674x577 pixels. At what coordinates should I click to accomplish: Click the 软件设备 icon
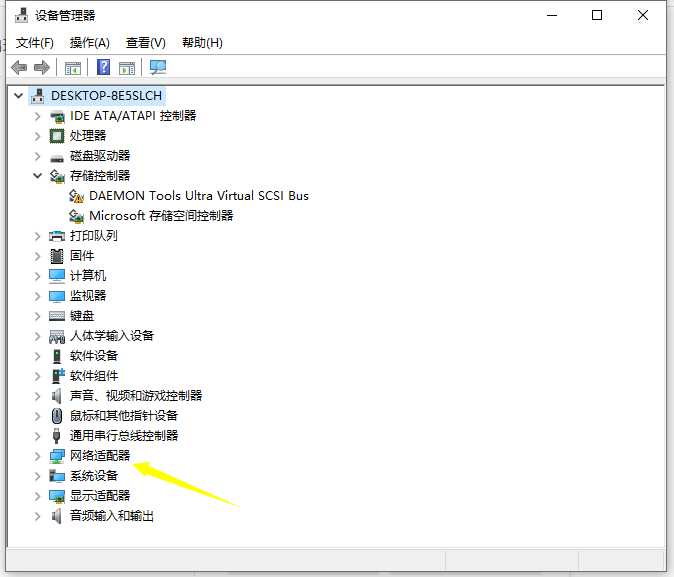[x=57, y=356]
